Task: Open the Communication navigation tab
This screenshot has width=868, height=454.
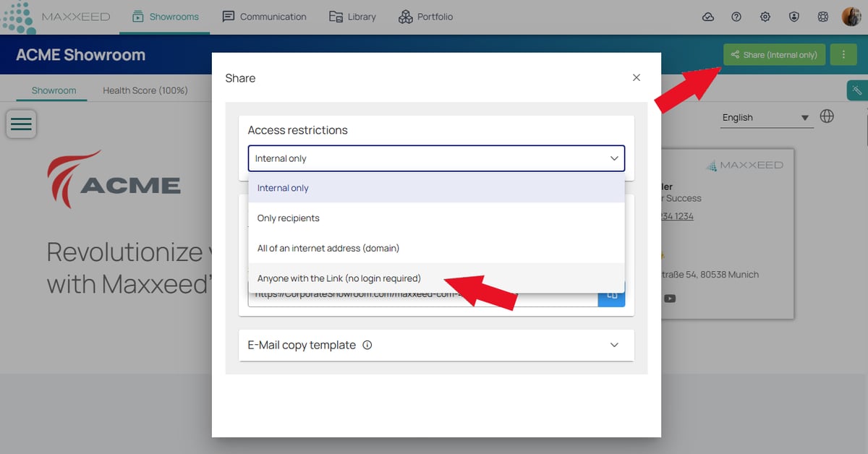Action: pyautogui.click(x=265, y=17)
